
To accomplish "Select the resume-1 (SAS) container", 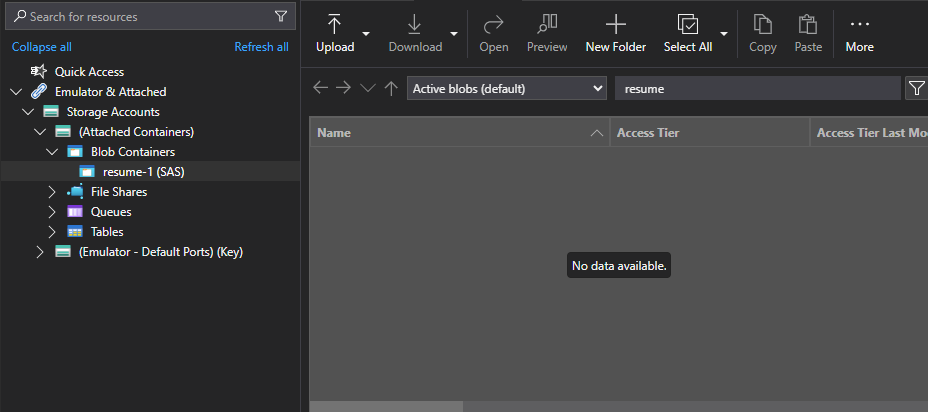I will tap(143, 172).
